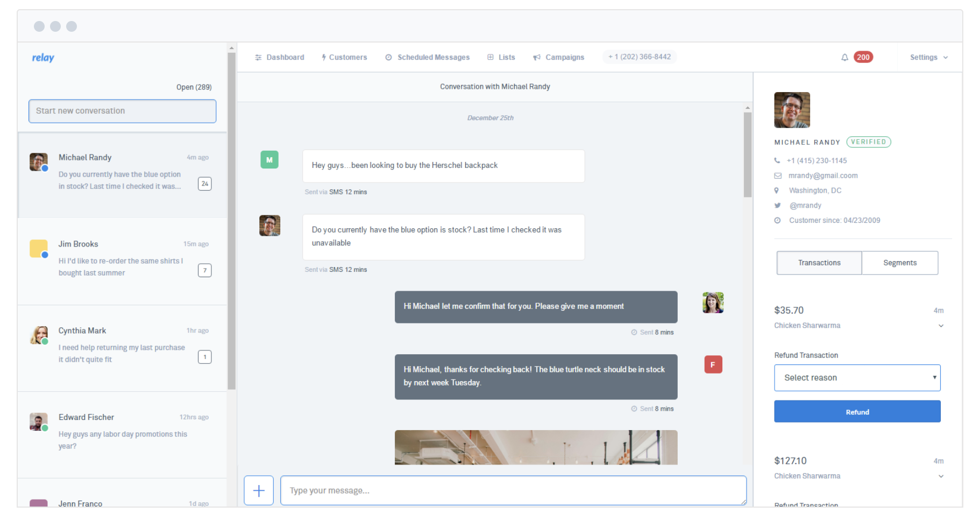Open the Select reason dropdown
Viewport: 980px width, 520px height.
tap(857, 378)
